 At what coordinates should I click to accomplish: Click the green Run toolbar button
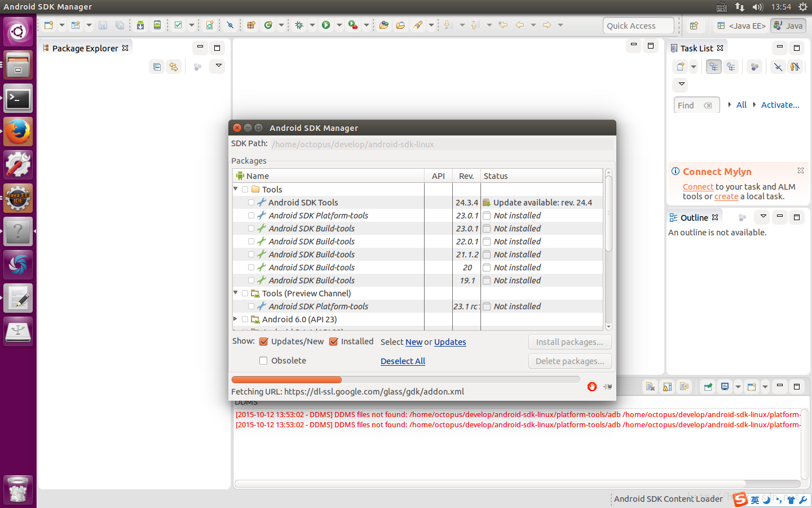pos(326,25)
